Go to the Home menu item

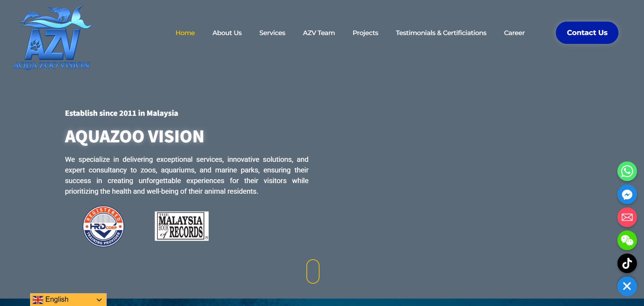185,33
